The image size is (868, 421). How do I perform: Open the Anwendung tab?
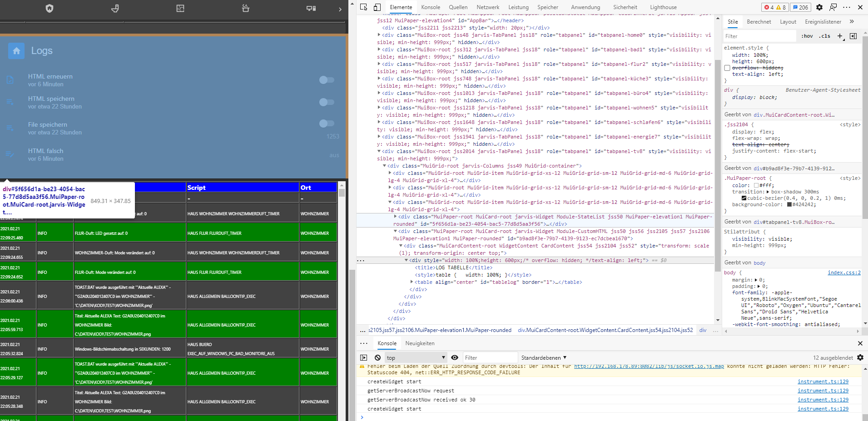pos(585,7)
